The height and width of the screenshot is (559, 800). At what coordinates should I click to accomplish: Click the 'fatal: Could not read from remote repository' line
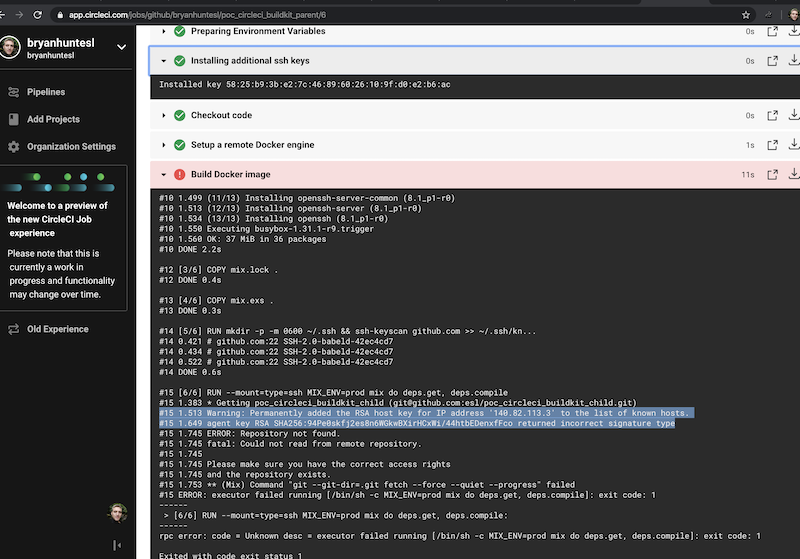pos(290,444)
